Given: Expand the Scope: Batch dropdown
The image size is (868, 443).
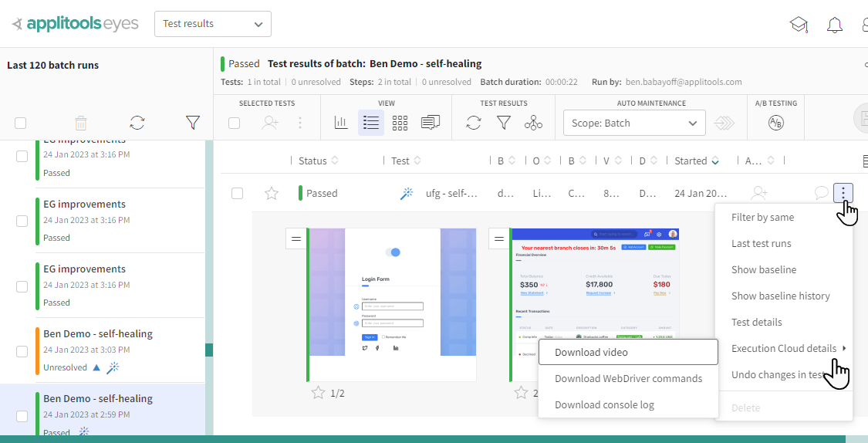Looking at the screenshot, I should coord(634,123).
